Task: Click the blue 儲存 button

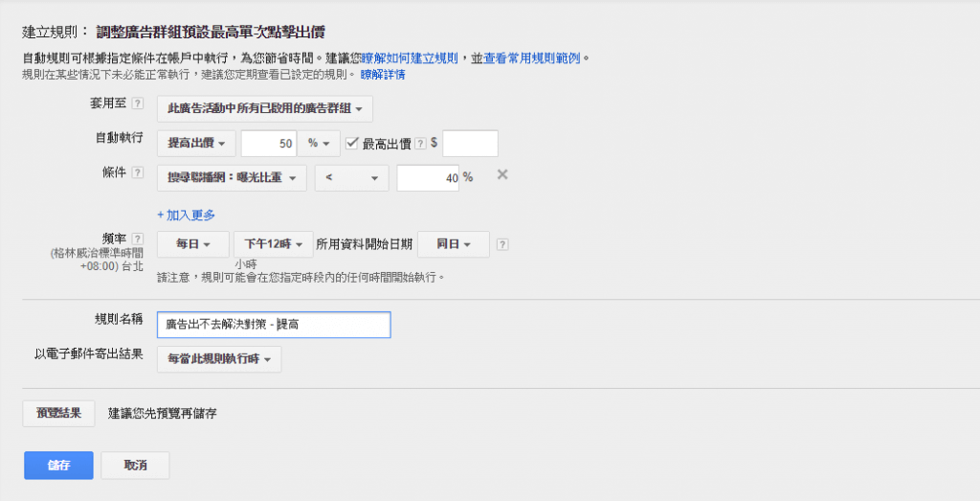Action: click(58, 466)
